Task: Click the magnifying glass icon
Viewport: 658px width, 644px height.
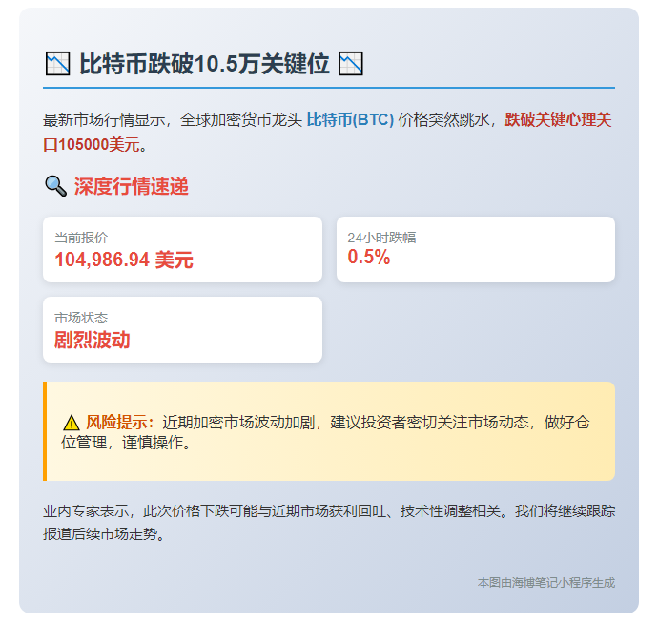Action: click(56, 186)
